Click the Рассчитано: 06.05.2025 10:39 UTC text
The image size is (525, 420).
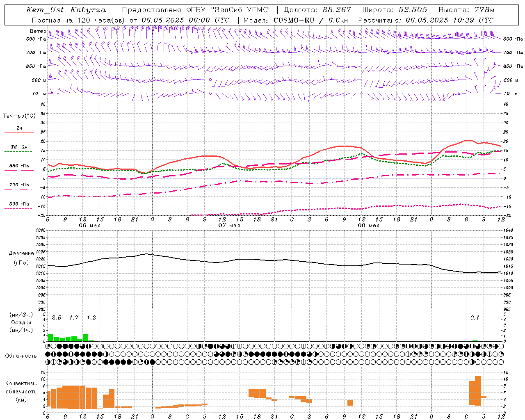[x=426, y=20]
